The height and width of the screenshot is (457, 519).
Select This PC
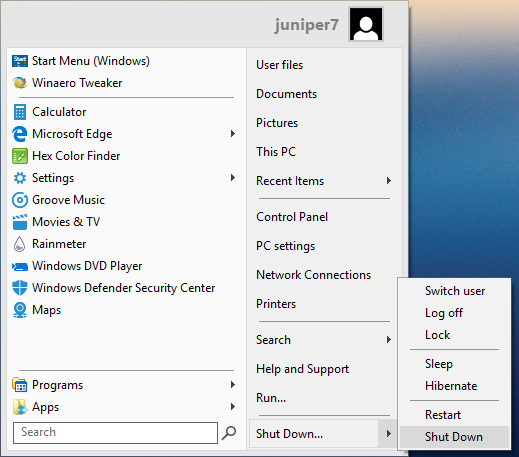pyautogui.click(x=276, y=152)
